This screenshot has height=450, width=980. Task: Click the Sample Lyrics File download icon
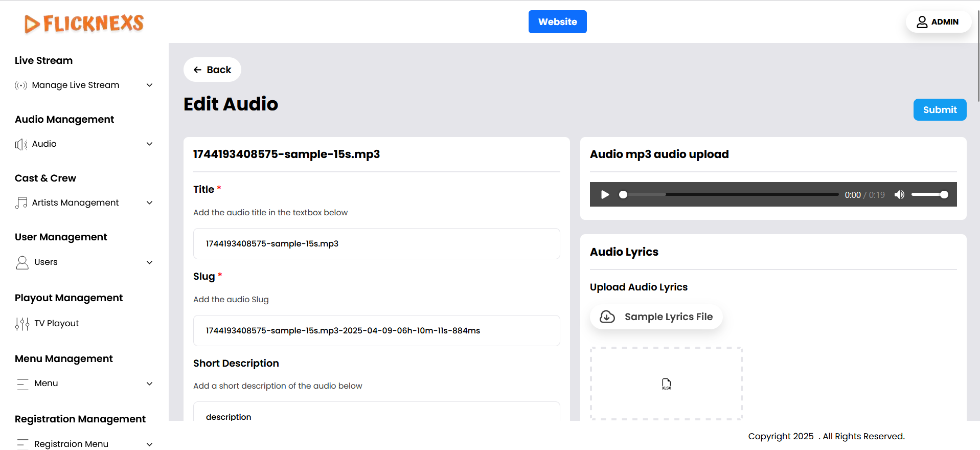607,317
